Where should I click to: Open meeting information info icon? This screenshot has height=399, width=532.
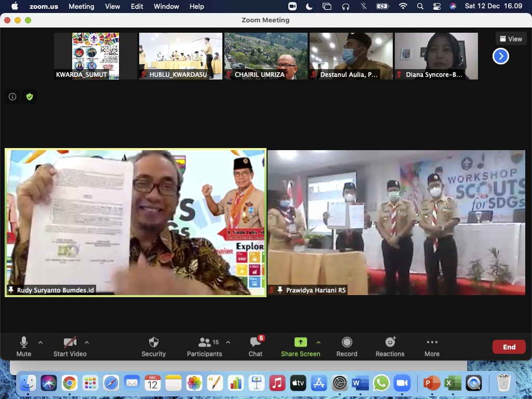[12, 97]
